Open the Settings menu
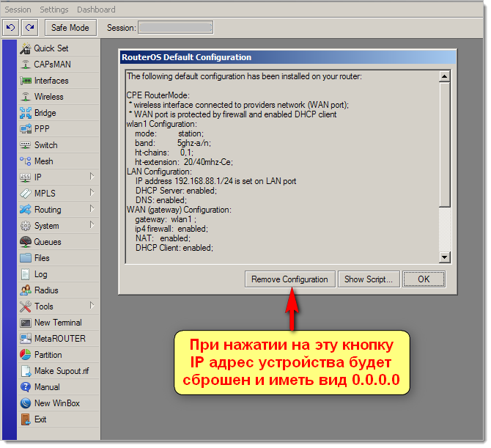 click(53, 10)
